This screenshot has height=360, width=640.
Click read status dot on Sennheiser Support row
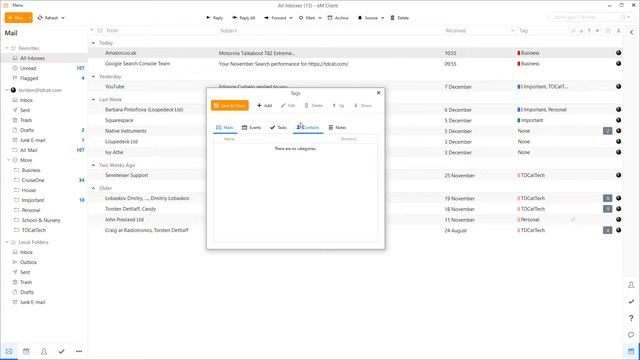(618, 175)
